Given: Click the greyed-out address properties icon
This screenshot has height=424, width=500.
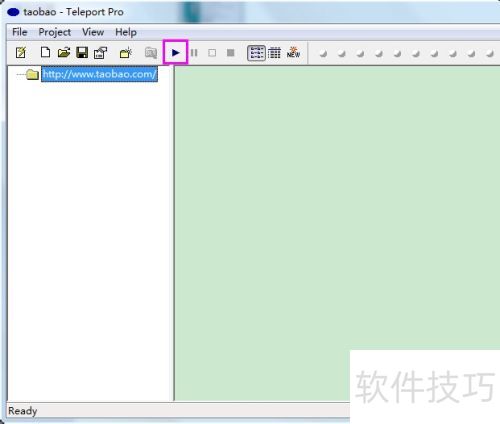Looking at the screenshot, I should 151,53.
